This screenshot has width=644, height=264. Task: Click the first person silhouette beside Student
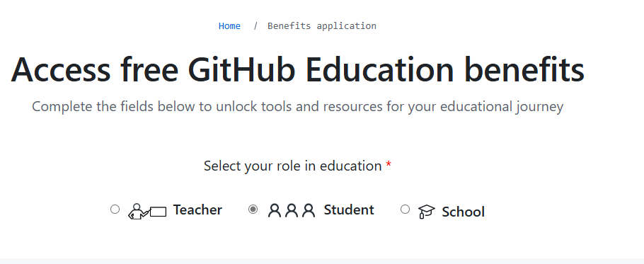(x=275, y=210)
